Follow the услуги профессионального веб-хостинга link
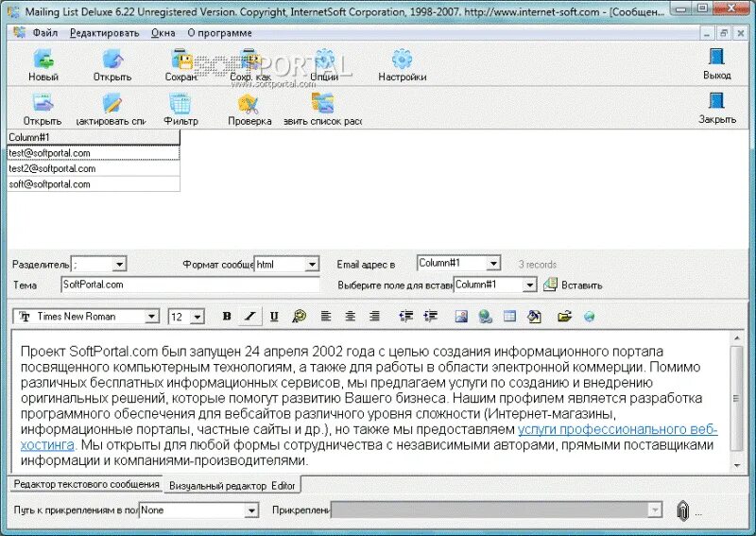This screenshot has height=536, width=756. [618, 429]
